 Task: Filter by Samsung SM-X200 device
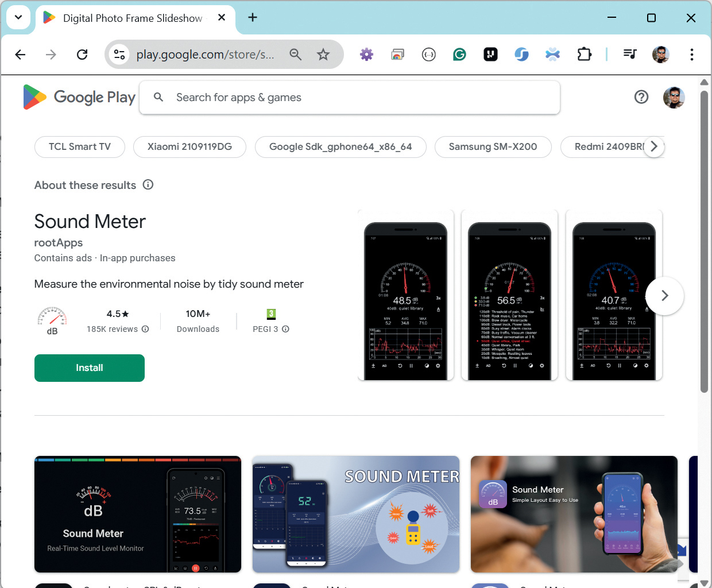493,146
